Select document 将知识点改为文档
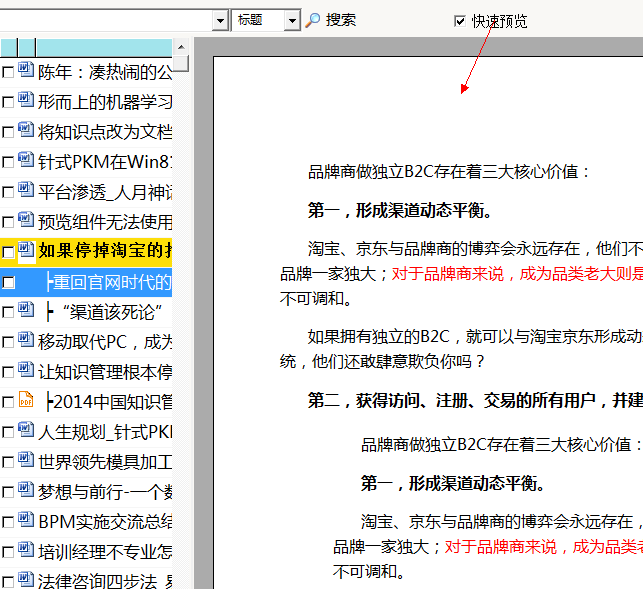Image resolution: width=643 pixels, height=589 pixels. coord(105,131)
